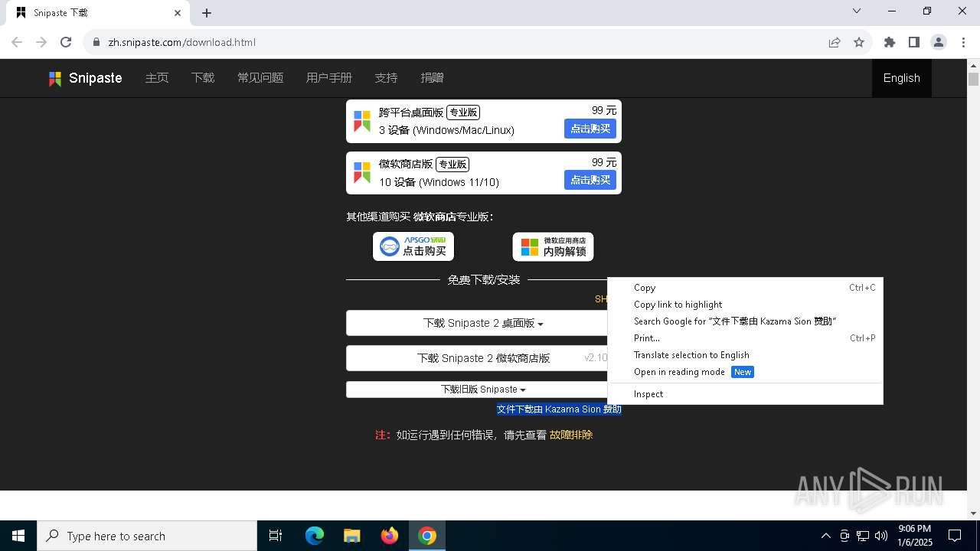Buy 微软商店版 via 点击购买
980x551 pixels.
(x=590, y=180)
